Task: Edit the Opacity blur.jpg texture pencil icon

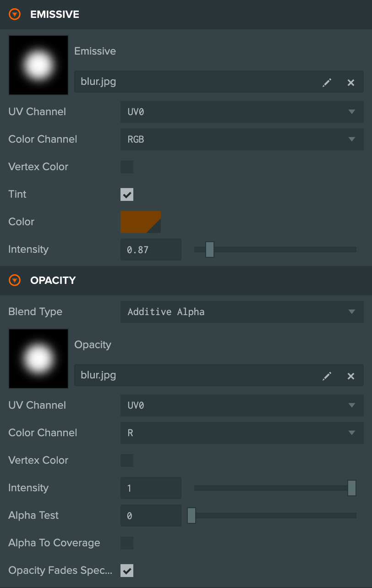Action: point(327,376)
